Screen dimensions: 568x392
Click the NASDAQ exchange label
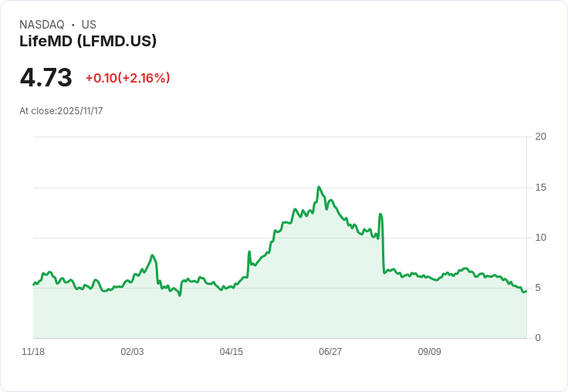coord(42,25)
